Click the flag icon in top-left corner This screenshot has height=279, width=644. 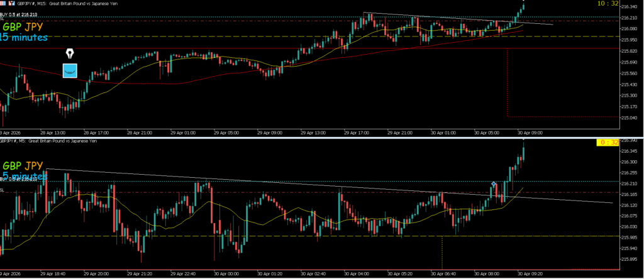[x=4, y=3]
